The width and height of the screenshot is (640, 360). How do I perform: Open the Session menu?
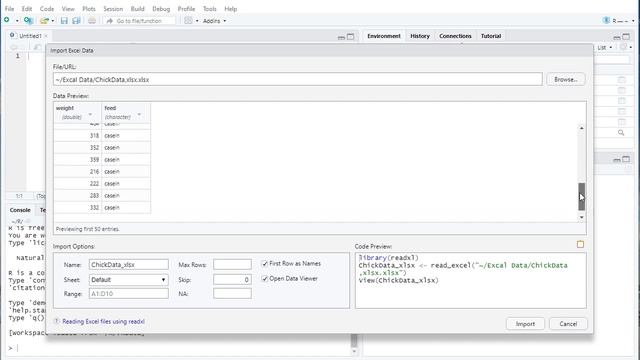point(113,9)
